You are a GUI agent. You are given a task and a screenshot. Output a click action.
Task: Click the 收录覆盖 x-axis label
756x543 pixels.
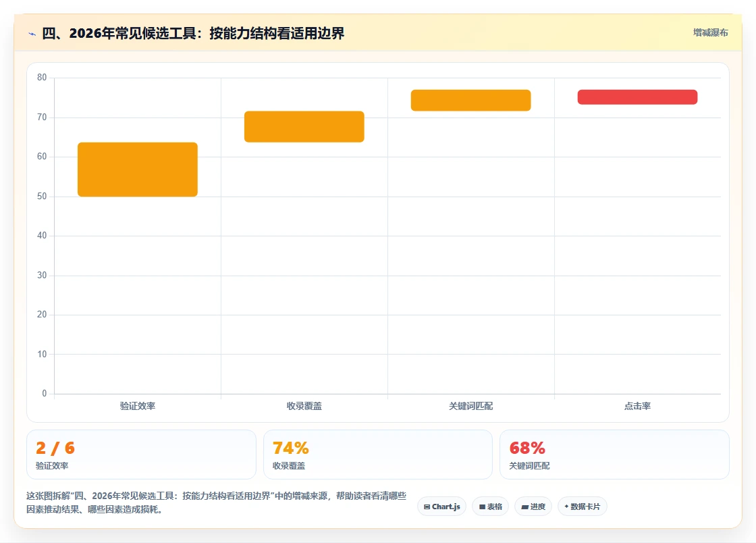coord(304,406)
